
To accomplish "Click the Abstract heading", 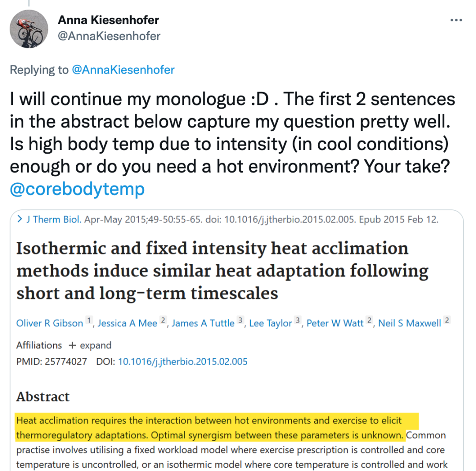I will pos(43,397).
